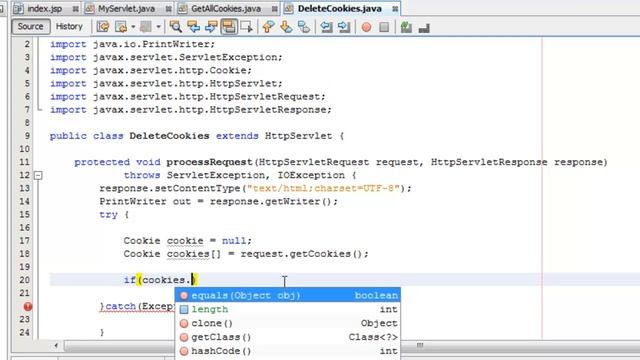Viewport: 640px width, 360px height.
Task: Click 'null' keyword on line 17
Action: click(234, 241)
